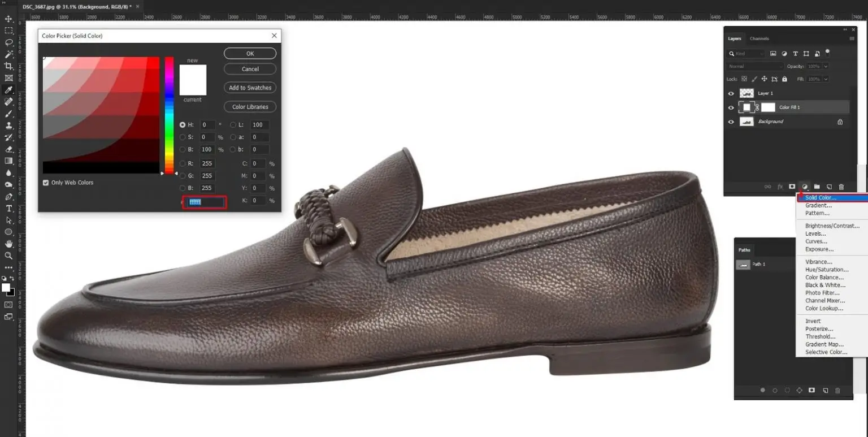Select the R red radio button

(183, 163)
